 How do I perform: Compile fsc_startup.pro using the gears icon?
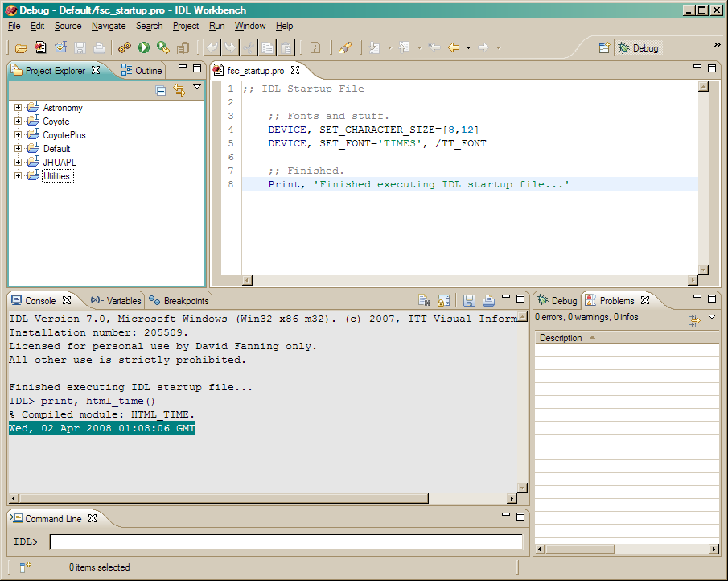124,47
